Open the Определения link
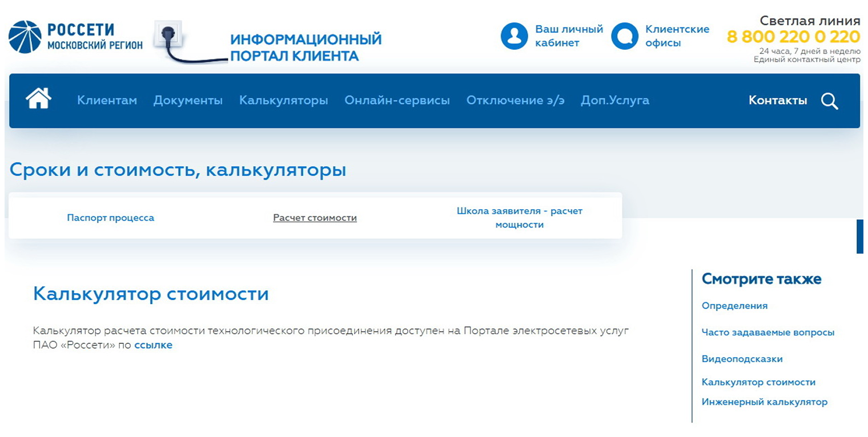868x437 pixels. 735,306
